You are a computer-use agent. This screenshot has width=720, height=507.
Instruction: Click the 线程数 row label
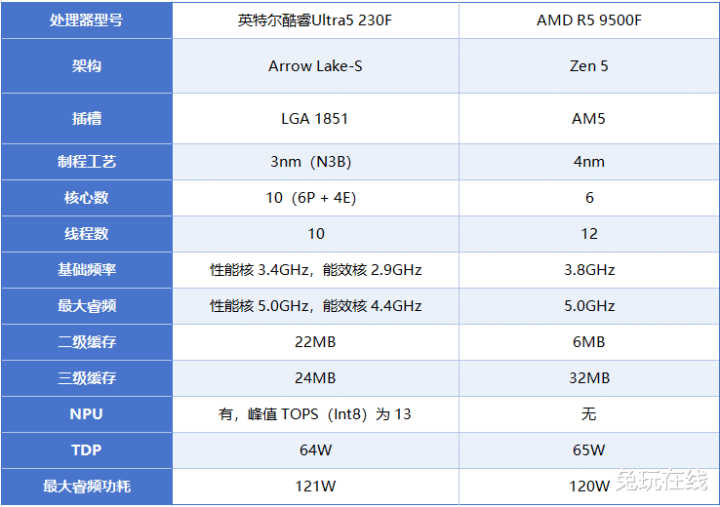(x=87, y=234)
